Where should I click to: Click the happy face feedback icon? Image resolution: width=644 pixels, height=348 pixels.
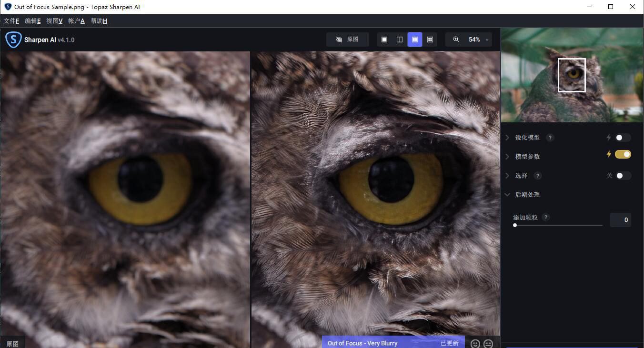click(475, 344)
